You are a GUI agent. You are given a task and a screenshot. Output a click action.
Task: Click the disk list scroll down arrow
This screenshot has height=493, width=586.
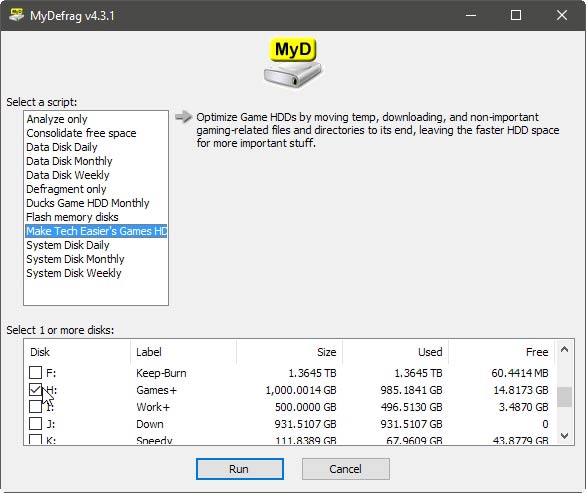[564, 435]
